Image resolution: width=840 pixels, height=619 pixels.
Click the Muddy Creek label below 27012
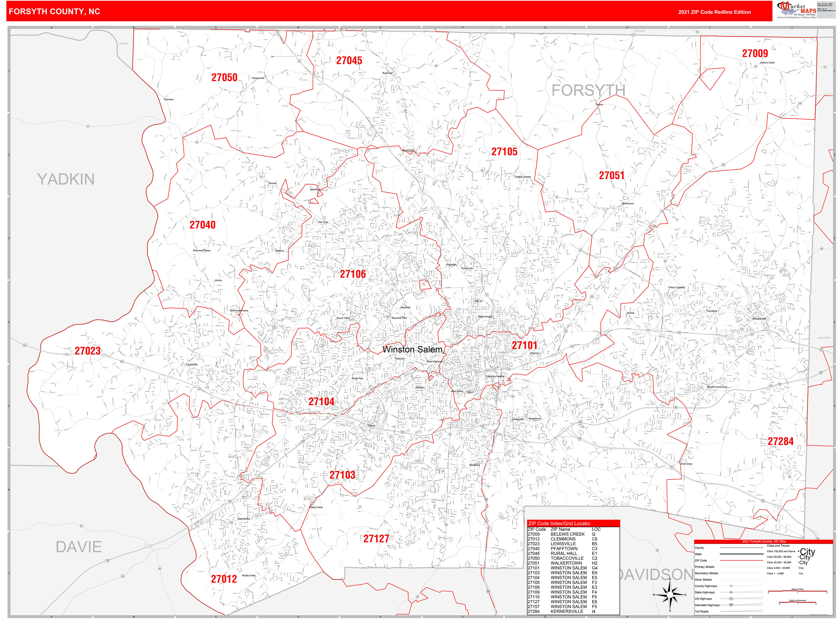tap(249, 575)
